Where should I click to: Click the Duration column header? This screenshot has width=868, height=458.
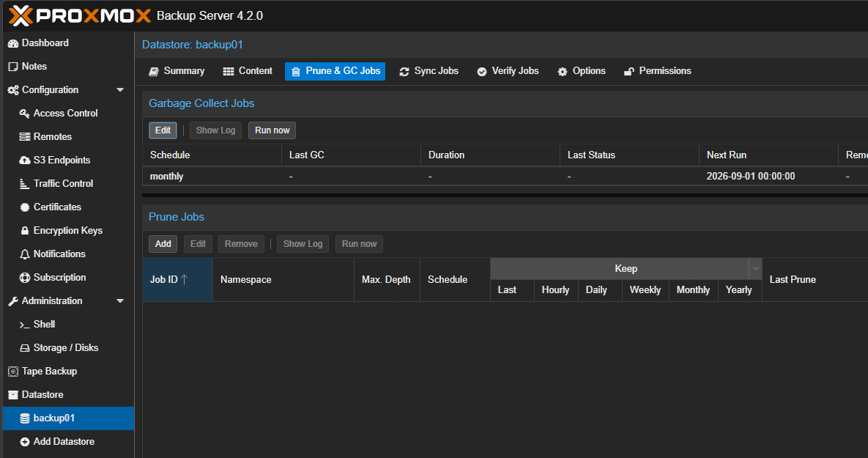490,155
